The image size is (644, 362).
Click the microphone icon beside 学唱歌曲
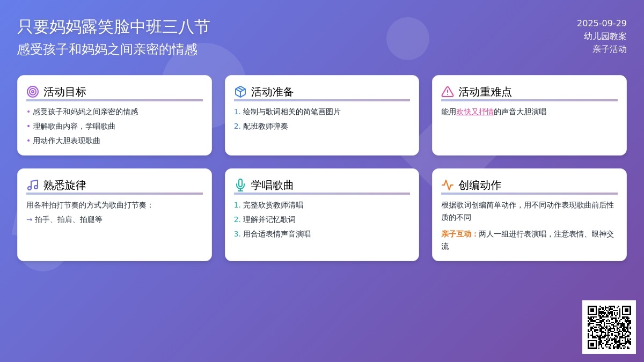tap(240, 185)
